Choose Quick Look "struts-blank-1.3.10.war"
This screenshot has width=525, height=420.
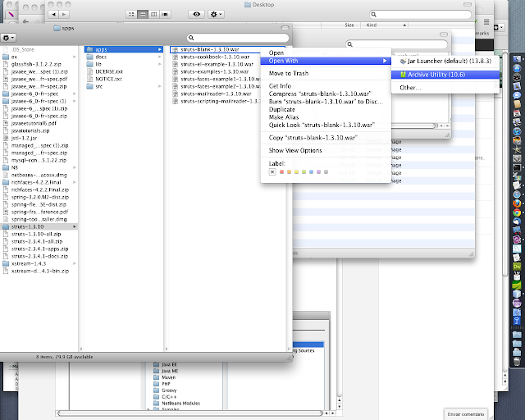(x=322, y=125)
